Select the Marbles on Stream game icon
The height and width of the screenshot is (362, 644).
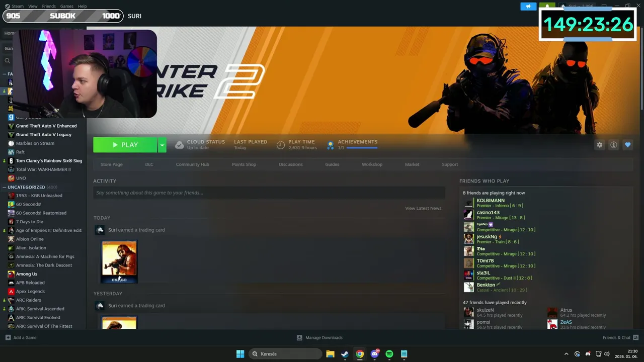pos(11,143)
